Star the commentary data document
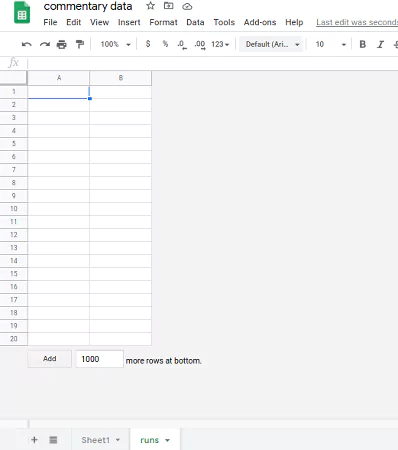 [x=151, y=6]
